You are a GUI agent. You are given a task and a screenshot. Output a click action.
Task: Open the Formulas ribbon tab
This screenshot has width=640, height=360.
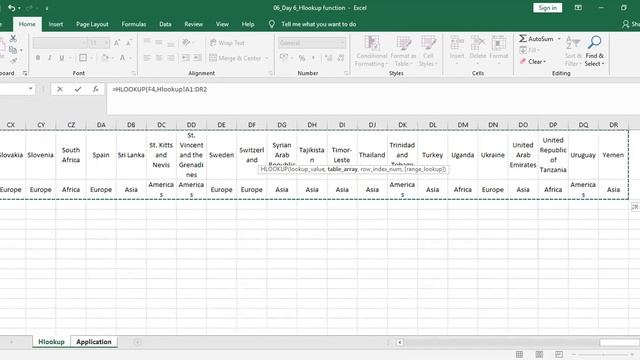click(x=133, y=24)
